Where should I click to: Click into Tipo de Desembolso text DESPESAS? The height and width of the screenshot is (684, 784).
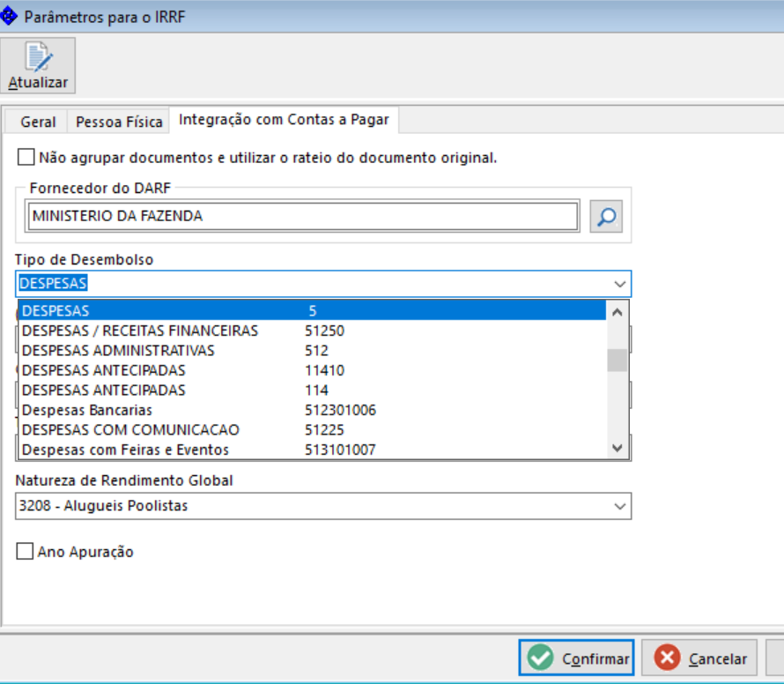click(53, 283)
